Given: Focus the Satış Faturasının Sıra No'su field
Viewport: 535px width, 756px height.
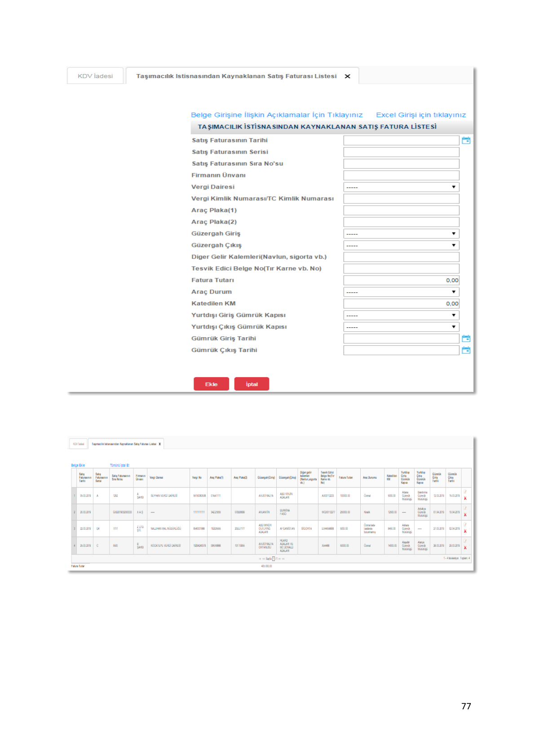Looking at the screenshot, I should tap(401, 164).
